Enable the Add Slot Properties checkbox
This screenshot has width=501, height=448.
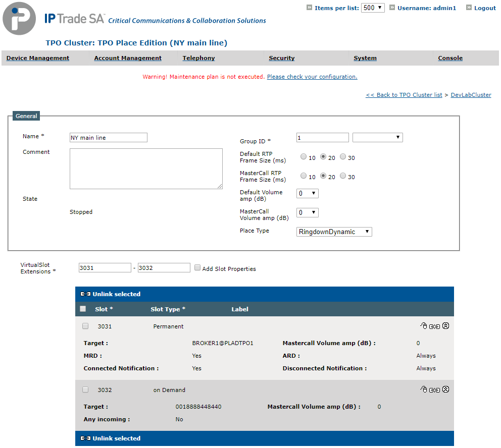point(197,267)
